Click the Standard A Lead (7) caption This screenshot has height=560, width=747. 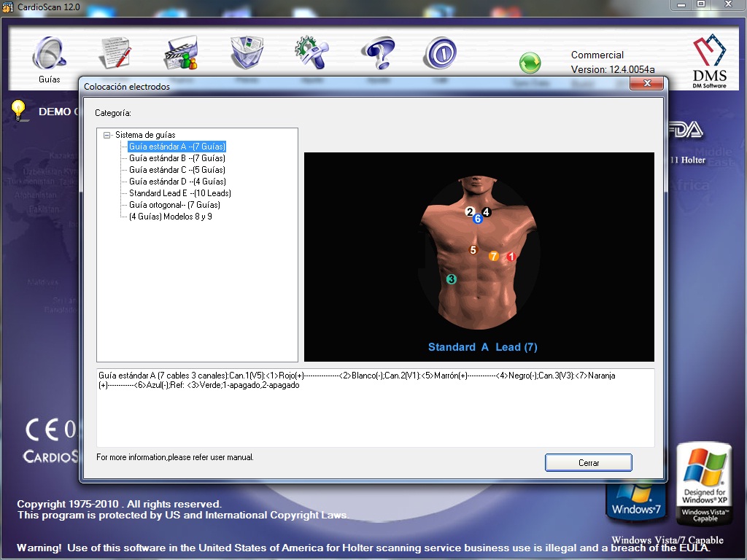483,347
